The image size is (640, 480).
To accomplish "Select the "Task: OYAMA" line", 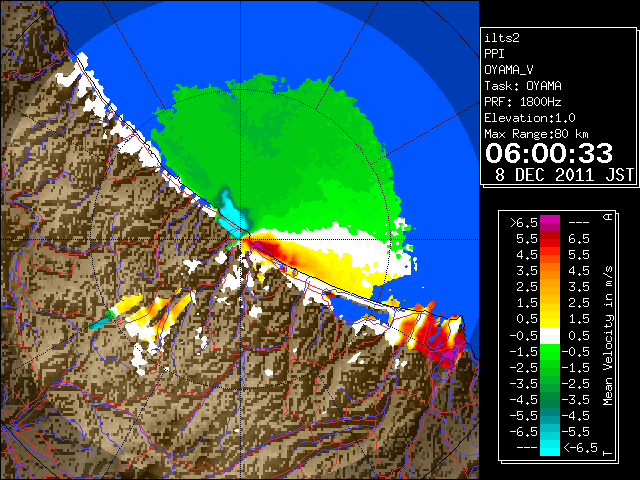I will click(x=523, y=86).
